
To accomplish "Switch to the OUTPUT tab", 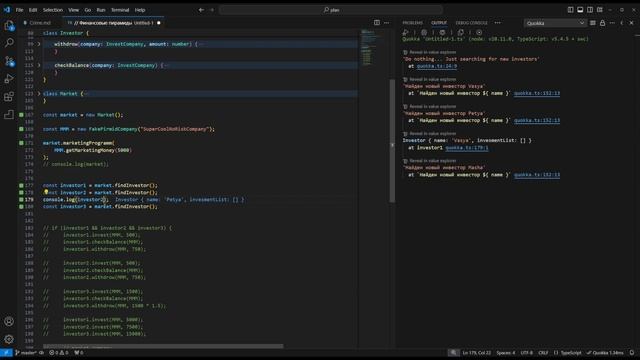I will coord(439,23).
